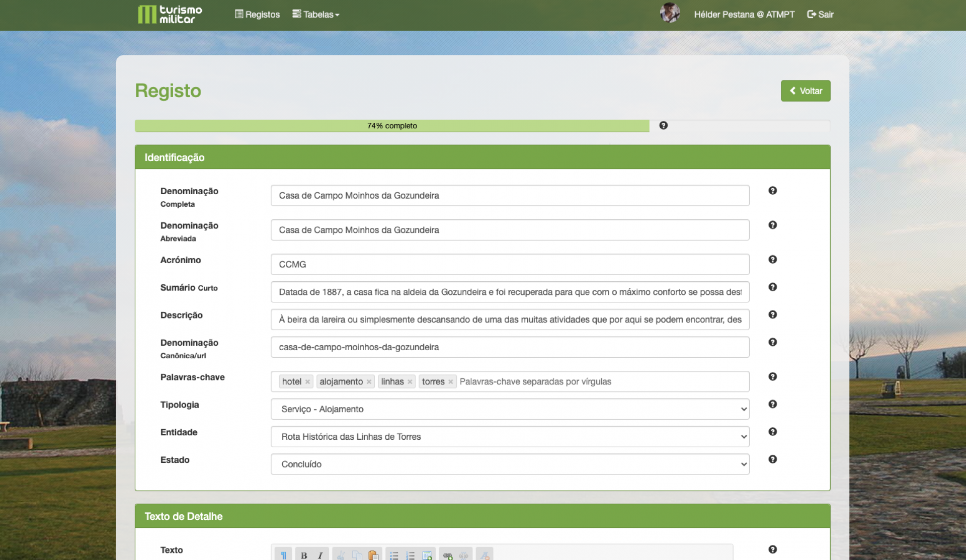Viewport: 966px width, 560px height.
Task: Insert a numbered list
Action: coord(411,555)
